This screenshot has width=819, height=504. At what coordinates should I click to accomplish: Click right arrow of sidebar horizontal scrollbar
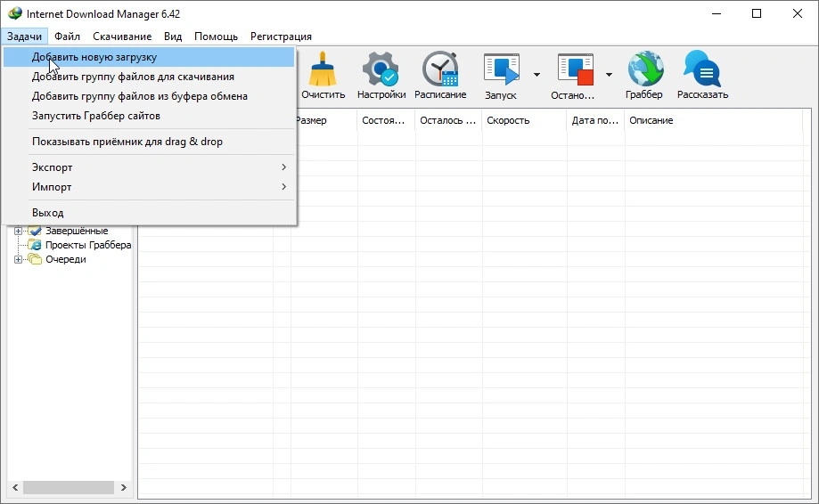[123, 487]
